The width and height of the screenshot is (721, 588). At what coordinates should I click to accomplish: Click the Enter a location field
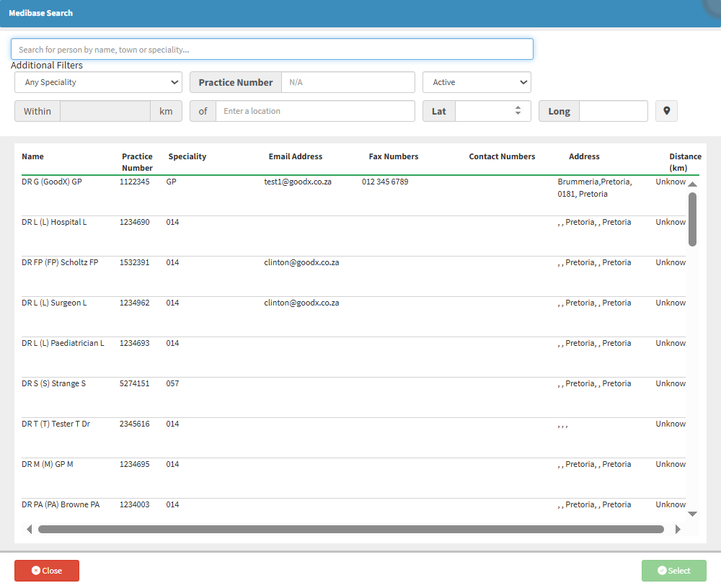pyautogui.click(x=315, y=111)
